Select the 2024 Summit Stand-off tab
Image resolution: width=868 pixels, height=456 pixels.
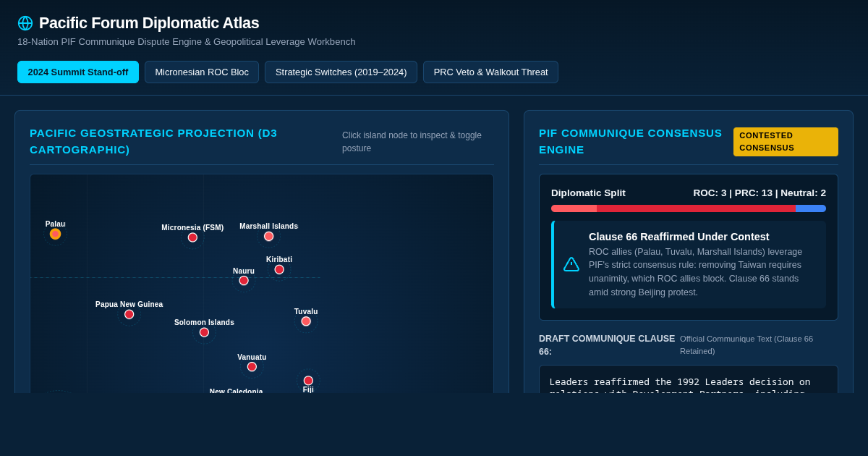[x=78, y=72]
